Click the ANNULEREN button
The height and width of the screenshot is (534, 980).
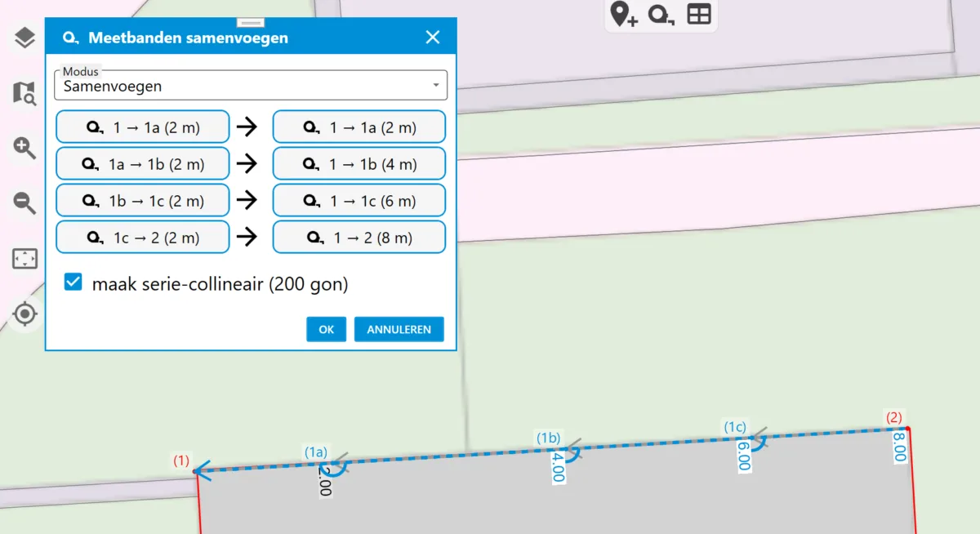tap(399, 329)
